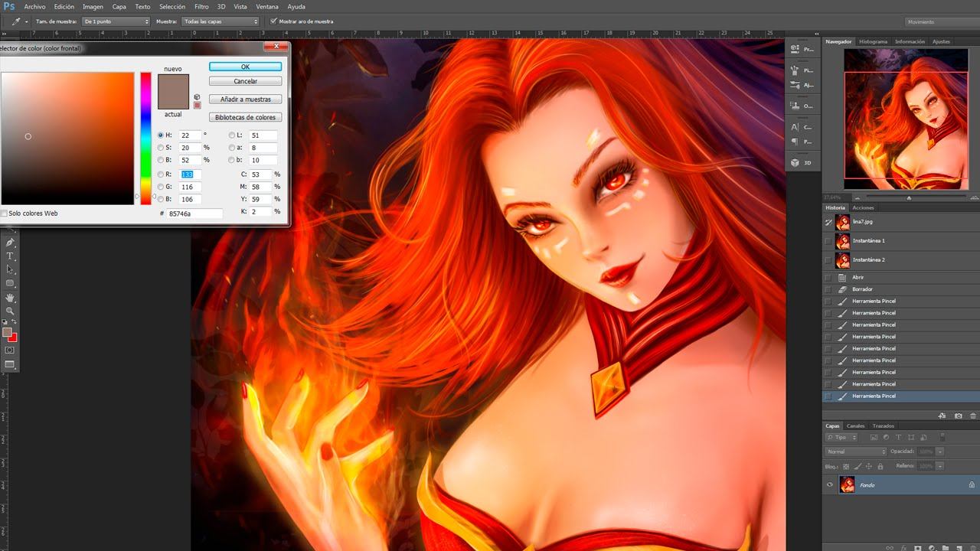The width and height of the screenshot is (980, 551).
Task: Open the Capa menu
Action: pyautogui.click(x=119, y=7)
